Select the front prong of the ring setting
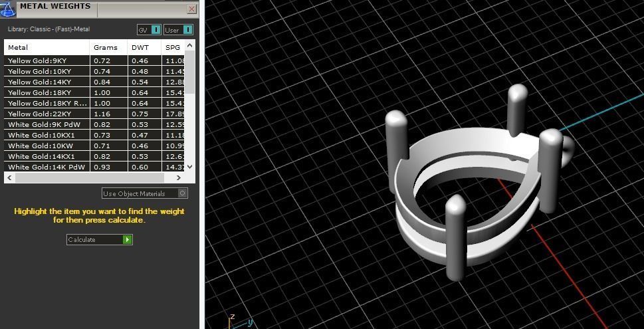644x329 pixels. [456, 238]
